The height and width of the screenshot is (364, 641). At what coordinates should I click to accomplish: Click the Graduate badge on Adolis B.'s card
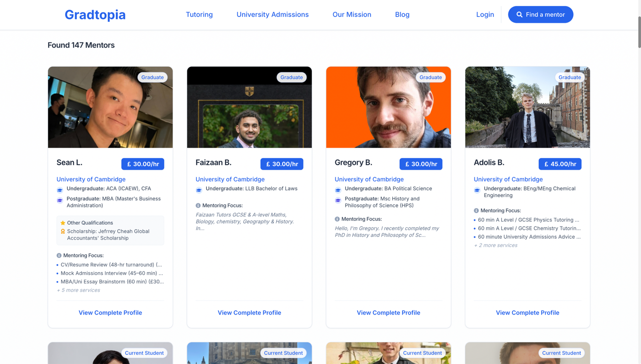[570, 77]
